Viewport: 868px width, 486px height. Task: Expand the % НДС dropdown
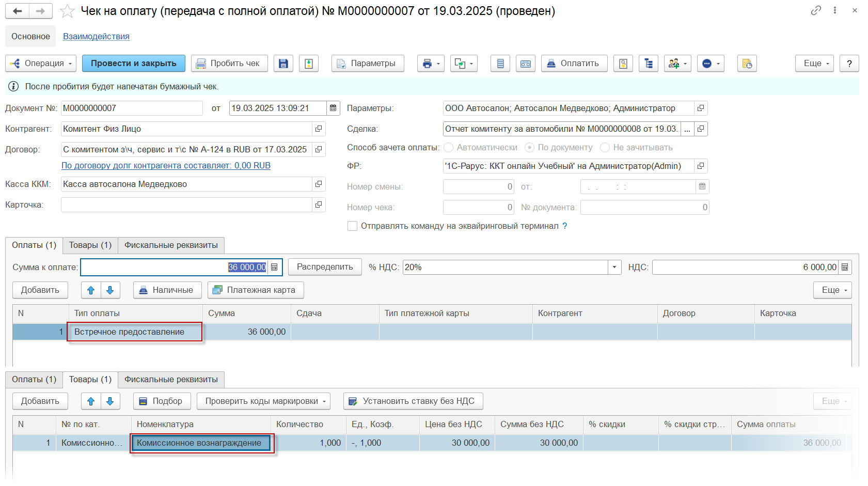pyautogui.click(x=614, y=267)
